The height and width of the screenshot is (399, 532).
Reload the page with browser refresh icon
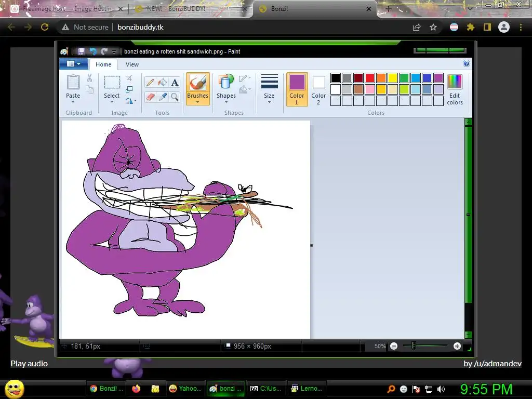(45, 27)
